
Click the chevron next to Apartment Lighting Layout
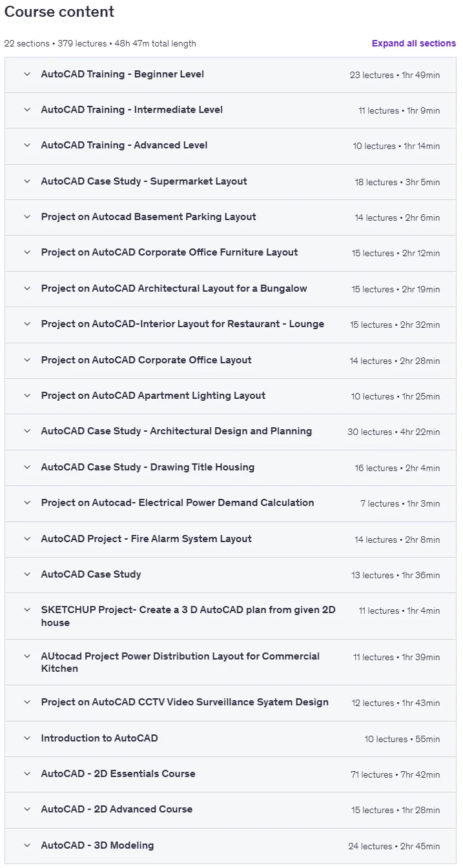coord(27,396)
